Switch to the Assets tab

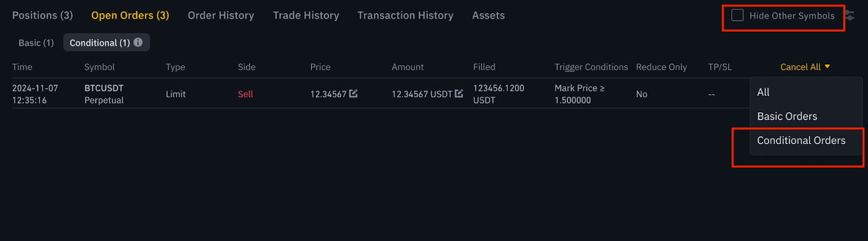(x=488, y=16)
